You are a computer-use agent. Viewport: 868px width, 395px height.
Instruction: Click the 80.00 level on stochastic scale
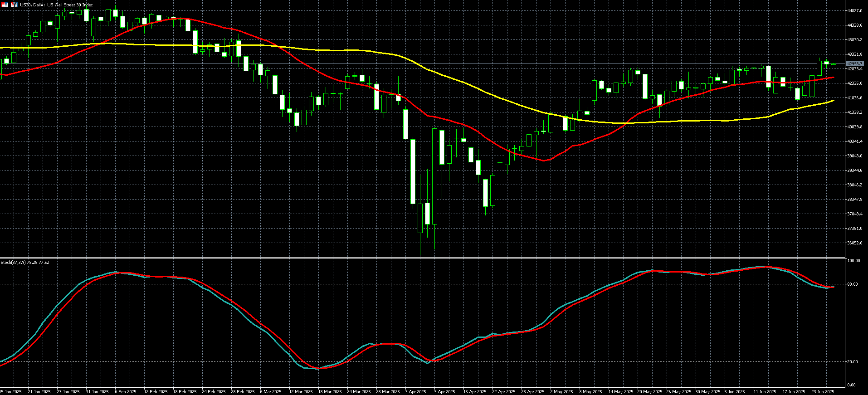(853, 284)
